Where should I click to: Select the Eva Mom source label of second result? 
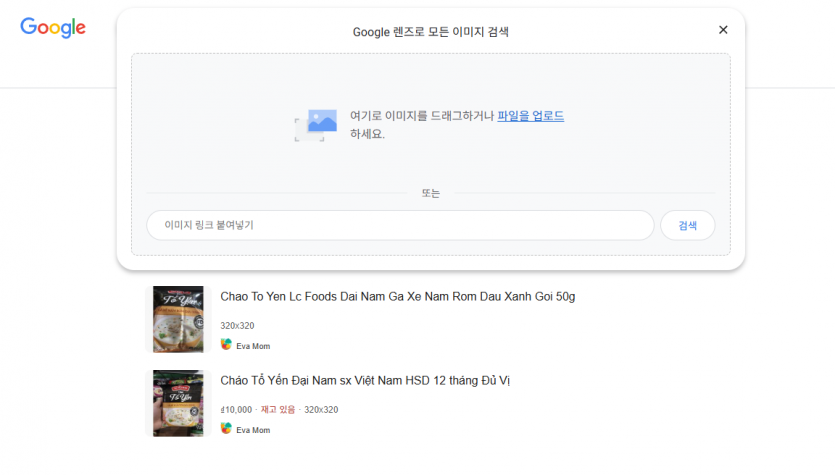[x=253, y=430]
